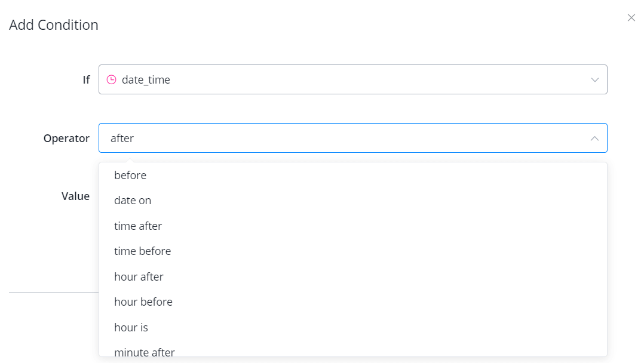Expand the If field dropdown arrow
The image size is (644, 363).
pyautogui.click(x=594, y=79)
